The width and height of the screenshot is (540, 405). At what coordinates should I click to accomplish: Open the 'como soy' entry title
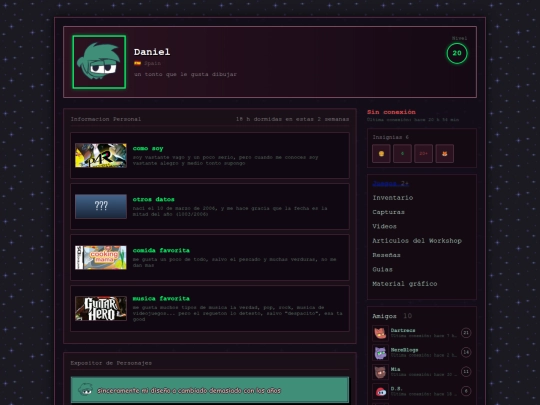click(x=148, y=148)
